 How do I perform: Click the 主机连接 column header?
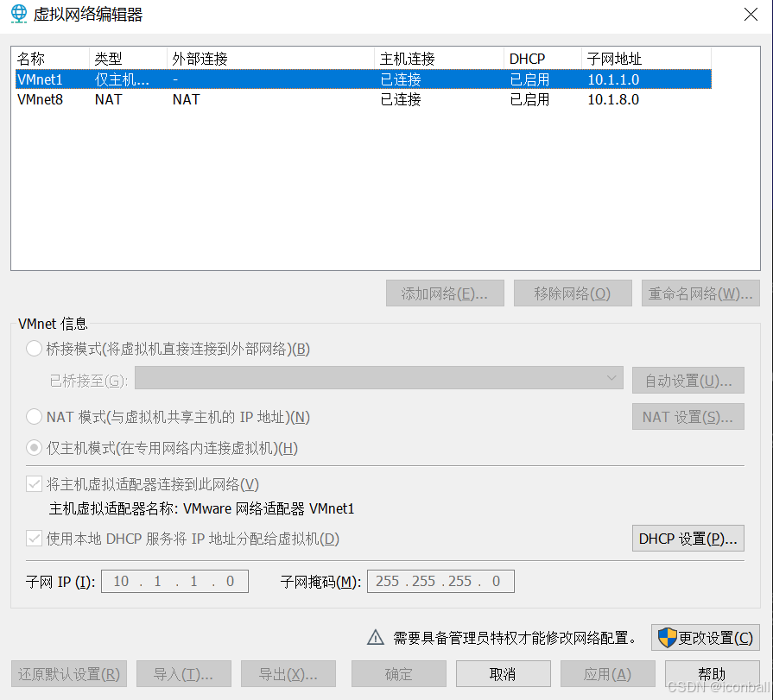(x=440, y=59)
